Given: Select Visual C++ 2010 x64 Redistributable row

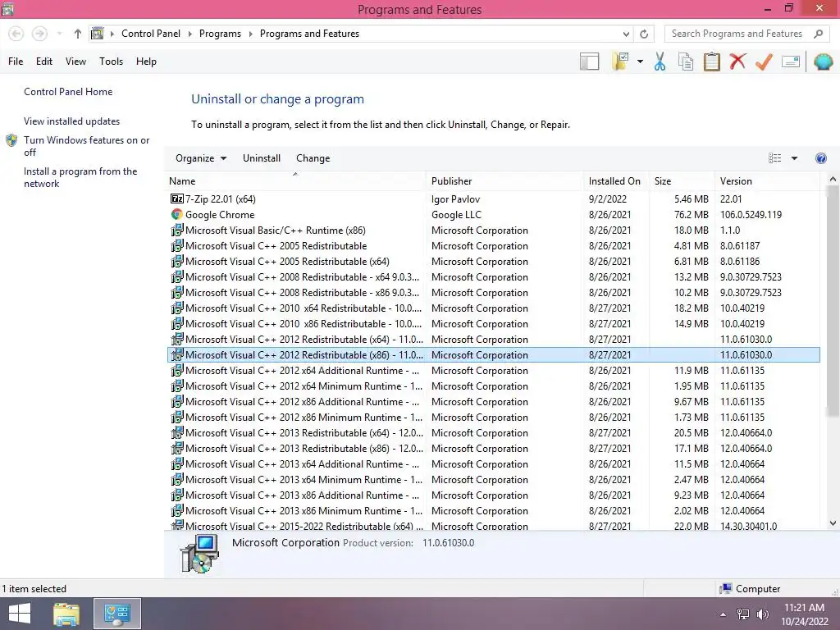Looking at the screenshot, I should pyautogui.click(x=494, y=308).
